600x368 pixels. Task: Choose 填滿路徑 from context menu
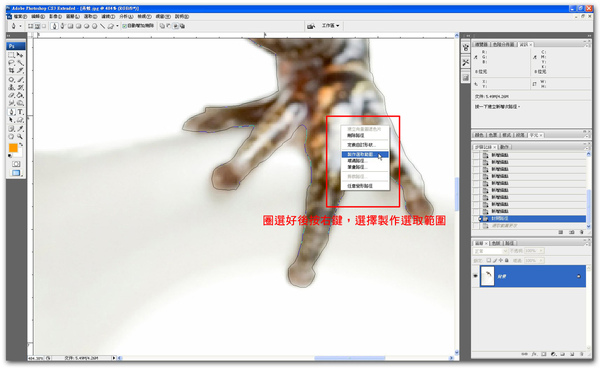coord(357,161)
